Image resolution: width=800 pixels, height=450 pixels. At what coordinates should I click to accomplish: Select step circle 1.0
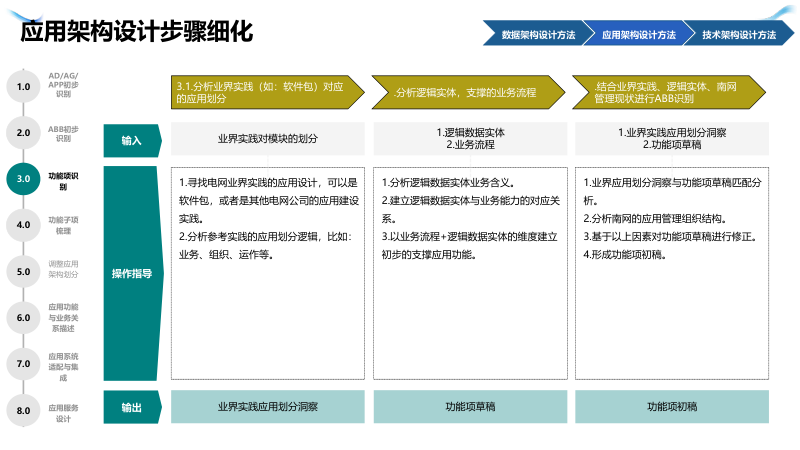pyautogui.click(x=23, y=86)
